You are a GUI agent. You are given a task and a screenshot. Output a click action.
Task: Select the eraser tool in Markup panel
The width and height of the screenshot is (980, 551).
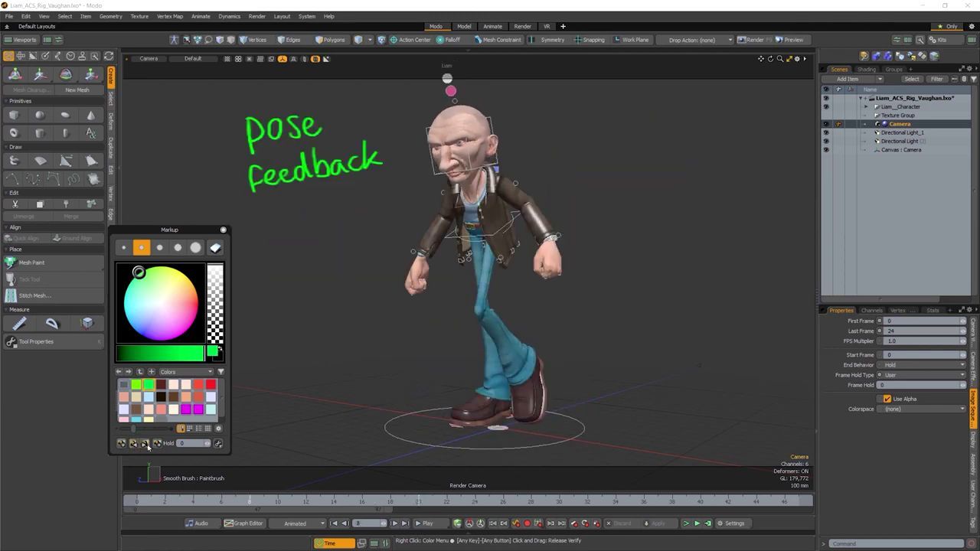[215, 248]
